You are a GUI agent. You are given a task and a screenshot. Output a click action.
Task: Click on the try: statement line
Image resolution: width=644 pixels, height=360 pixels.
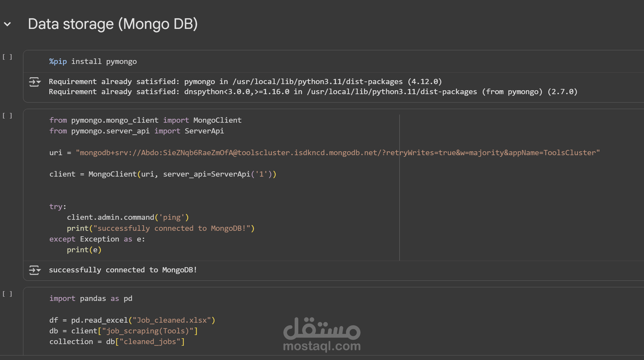coord(58,207)
